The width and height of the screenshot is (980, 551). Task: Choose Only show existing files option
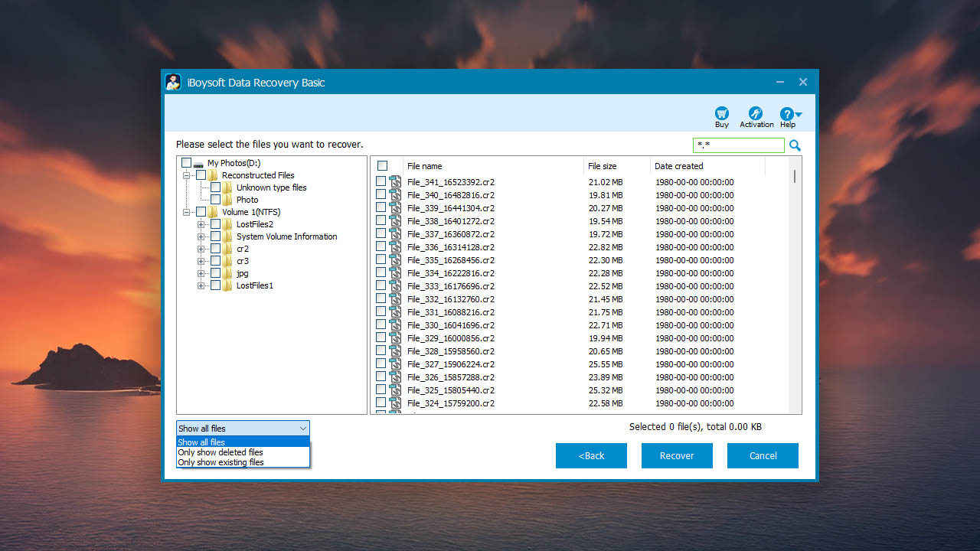(x=221, y=461)
